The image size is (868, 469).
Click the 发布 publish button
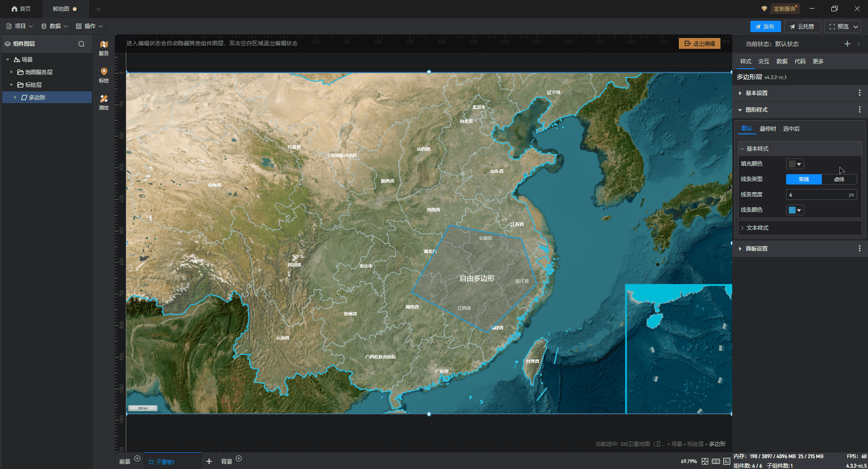point(765,27)
